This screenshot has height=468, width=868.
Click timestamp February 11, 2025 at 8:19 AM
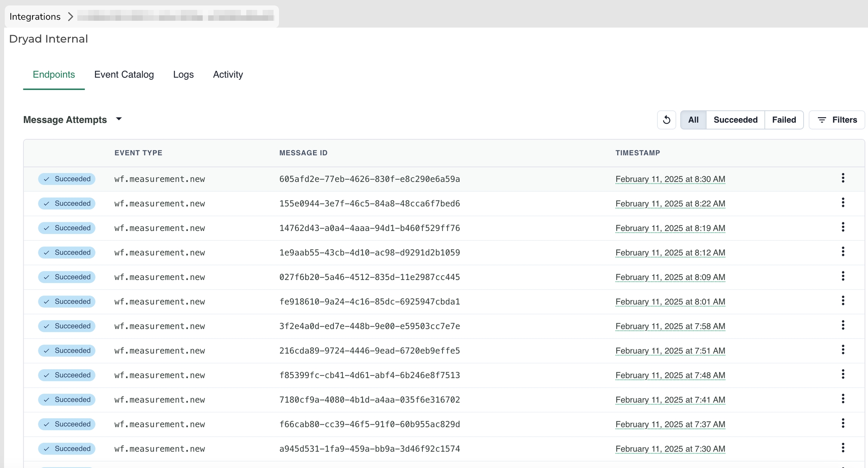(x=670, y=228)
